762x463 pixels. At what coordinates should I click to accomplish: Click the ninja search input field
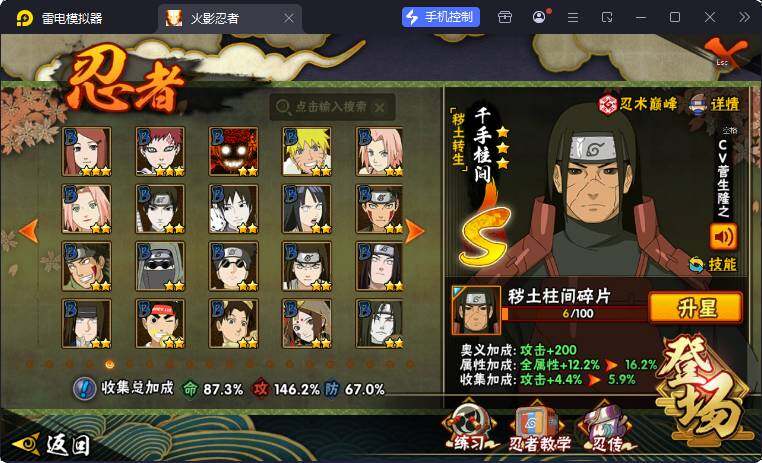[x=332, y=107]
